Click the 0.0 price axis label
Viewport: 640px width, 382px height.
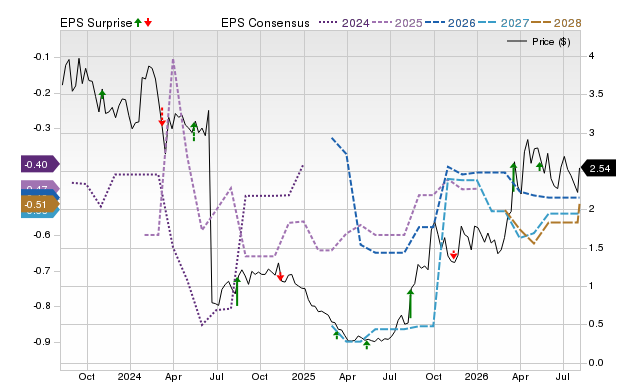[x=596, y=363]
